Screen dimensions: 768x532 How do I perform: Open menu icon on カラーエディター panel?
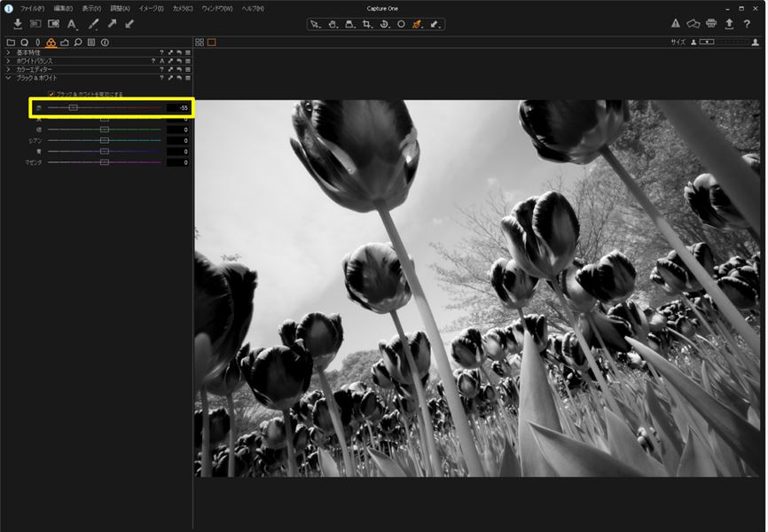tap(188, 69)
